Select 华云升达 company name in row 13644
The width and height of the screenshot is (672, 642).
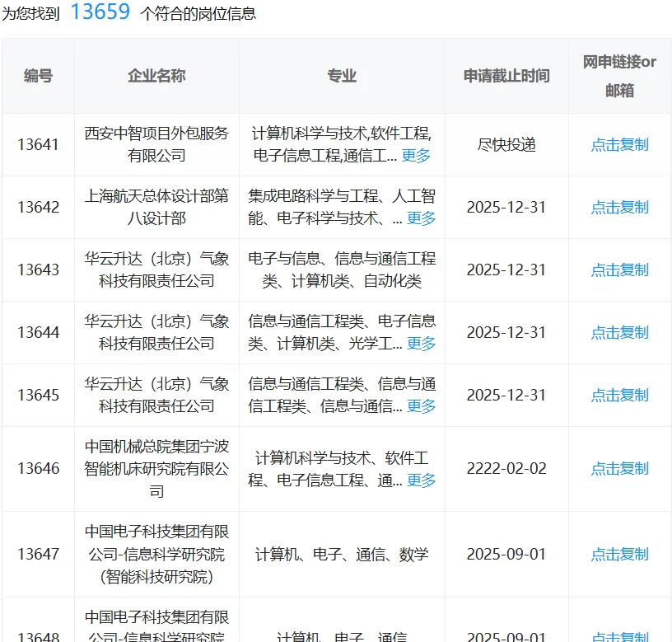pos(156,332)
